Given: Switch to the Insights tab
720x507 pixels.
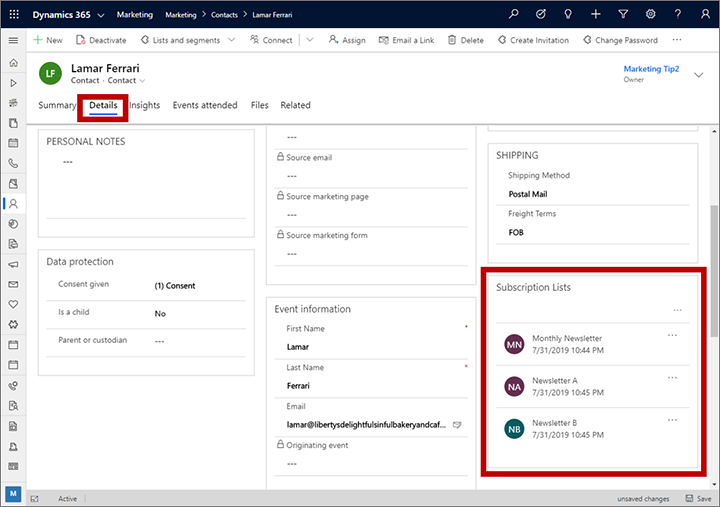Looking at the screenshot, I should coord(145,105).
